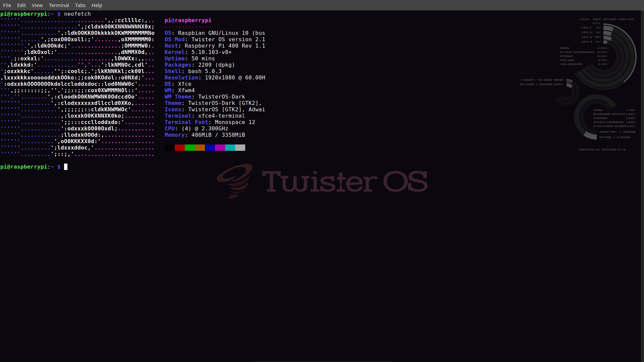Click the 'Resolution: 1920x1080' line

pos(215,78)
